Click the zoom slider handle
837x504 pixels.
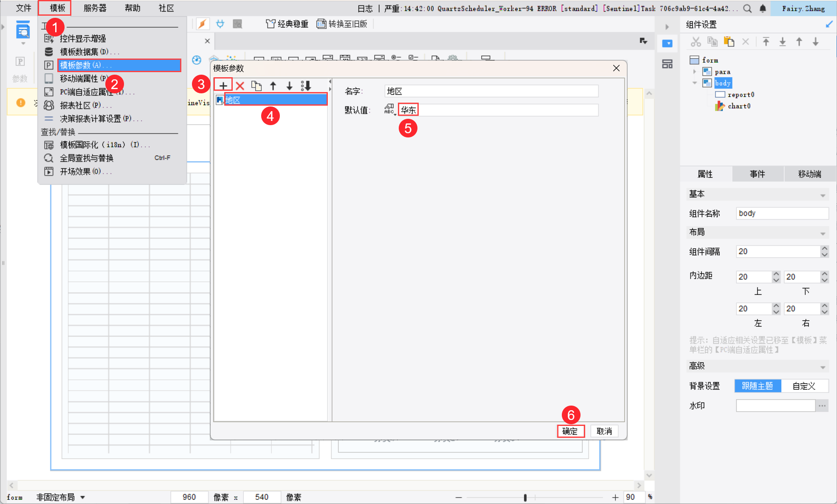click(525, 497)
